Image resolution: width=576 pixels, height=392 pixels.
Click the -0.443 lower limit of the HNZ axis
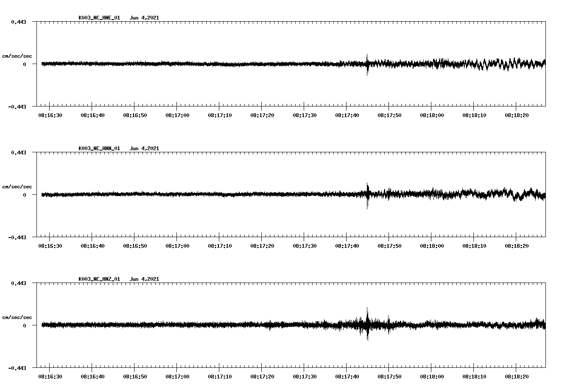[x=17, y=368]
